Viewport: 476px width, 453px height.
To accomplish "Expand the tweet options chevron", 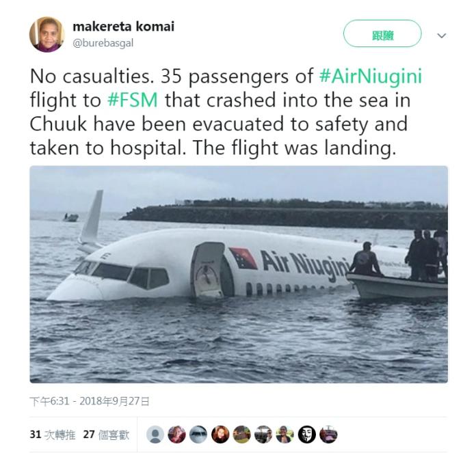I will 441,36.
